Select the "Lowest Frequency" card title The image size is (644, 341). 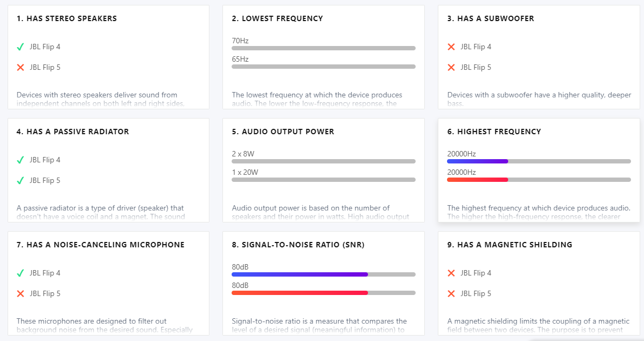click(277, 18)
